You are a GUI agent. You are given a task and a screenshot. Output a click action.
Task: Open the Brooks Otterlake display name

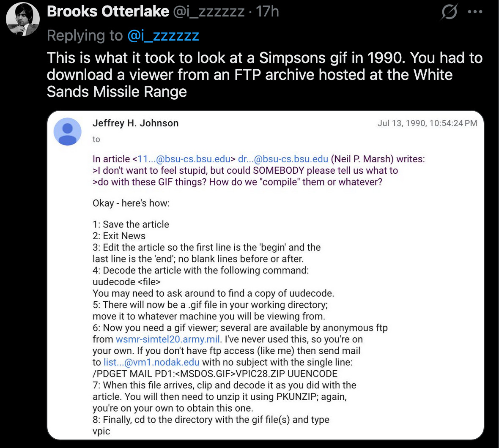click(108, 11)
